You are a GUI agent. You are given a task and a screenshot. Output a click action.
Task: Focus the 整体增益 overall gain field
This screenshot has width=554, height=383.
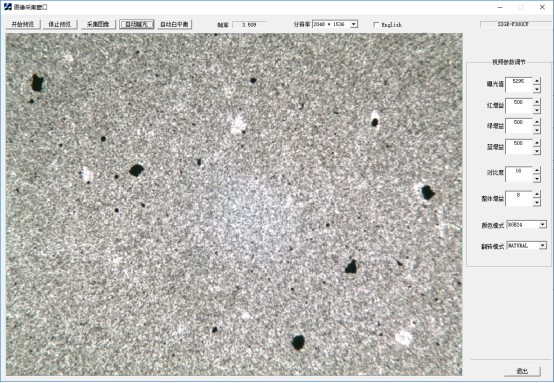519,198
